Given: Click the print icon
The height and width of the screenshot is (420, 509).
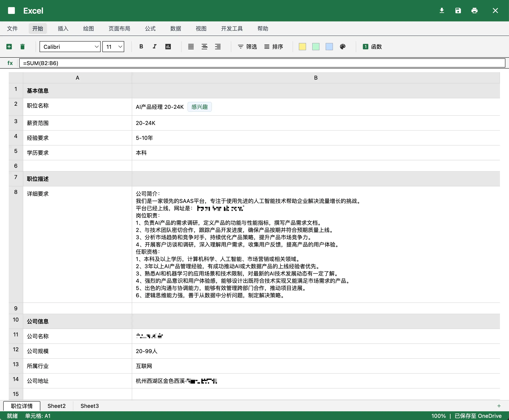Looking at the screenshot, I should click(x=474, y=11).
